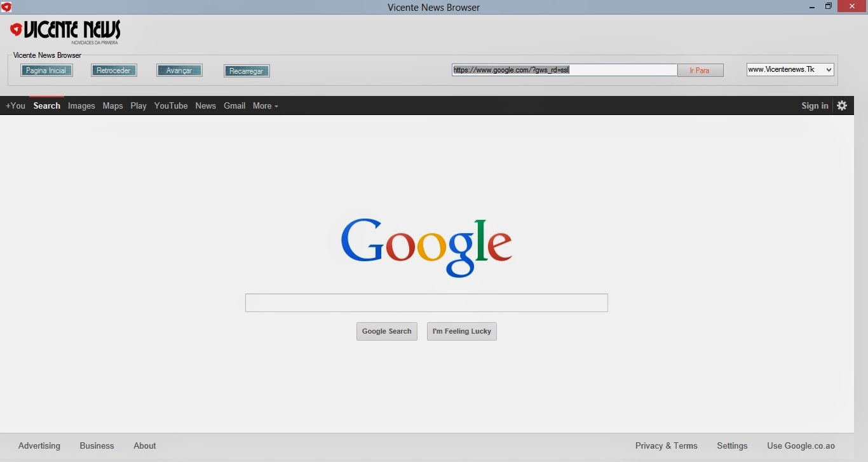Open the Business footer link

point(97,445)
